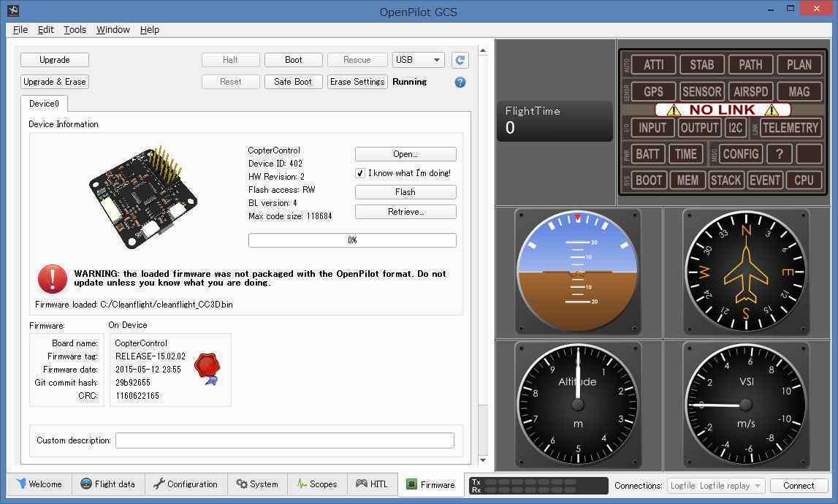Open the USB connection dropdown
838x504 pixels.
click(x=418, y=60)
